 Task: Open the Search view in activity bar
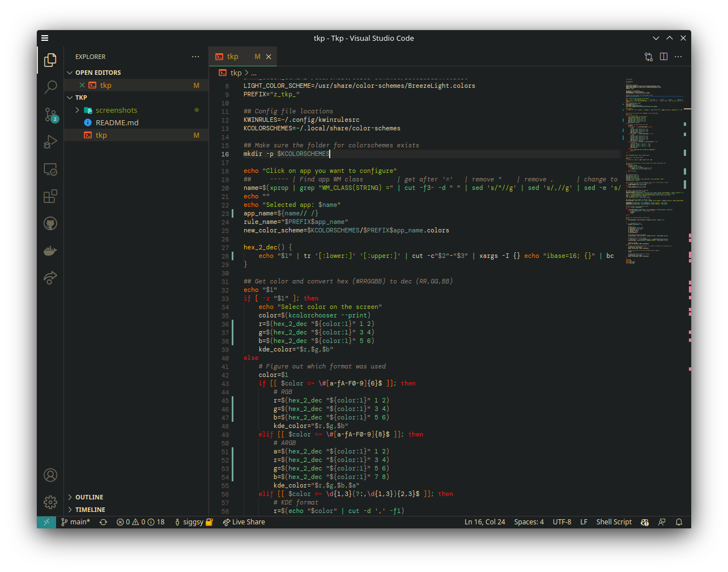coord(50,87)
